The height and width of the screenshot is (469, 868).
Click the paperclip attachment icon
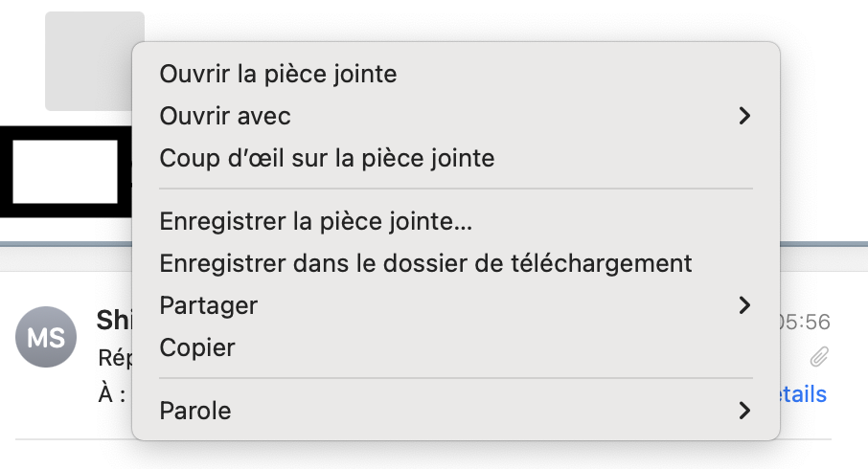click(818, 357)
